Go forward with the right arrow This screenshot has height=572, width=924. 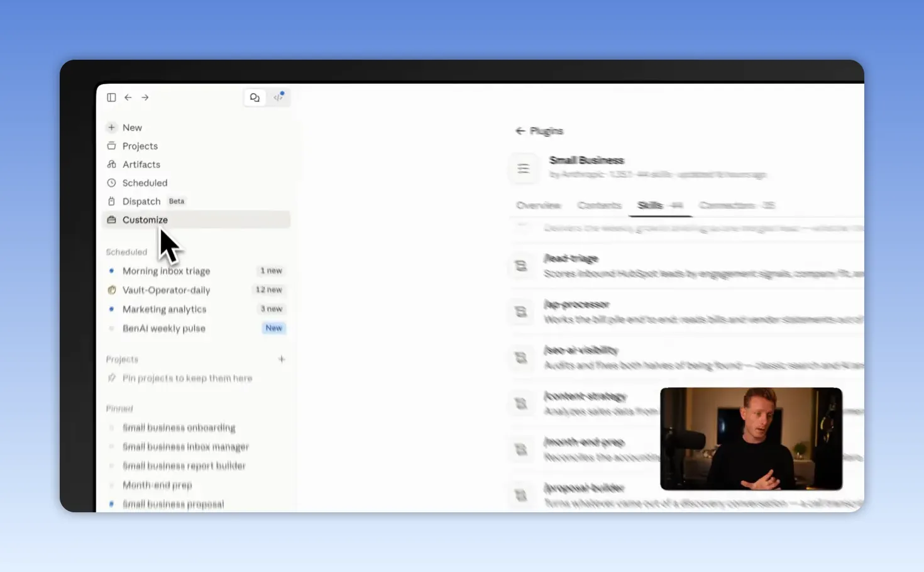(145, 97)
